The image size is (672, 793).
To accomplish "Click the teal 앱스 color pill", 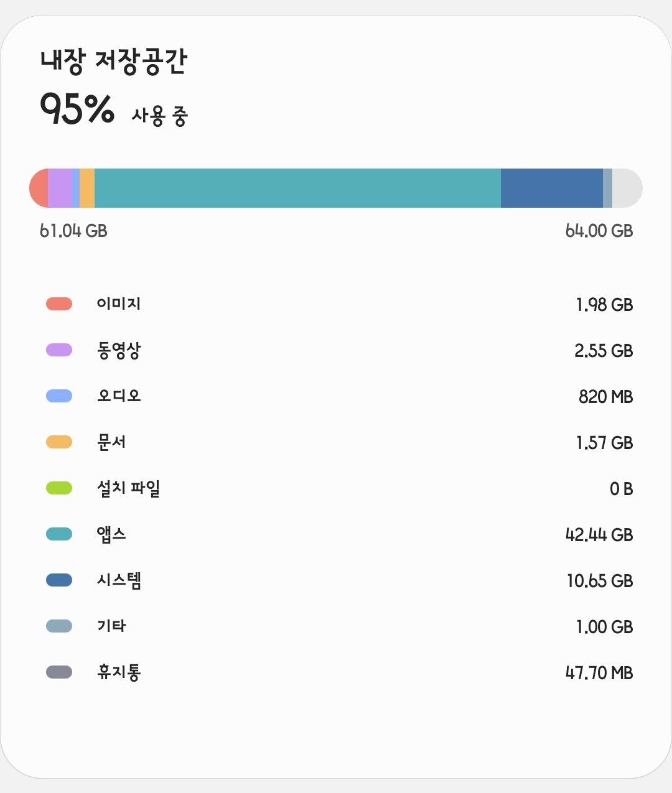I will tap(59, 534).
